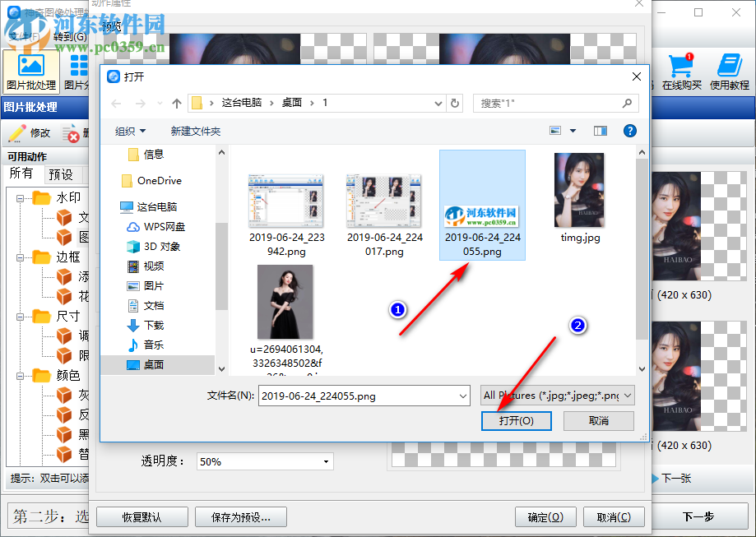
Task: Open WPS网盘 in sidebar
Action: 155,227
